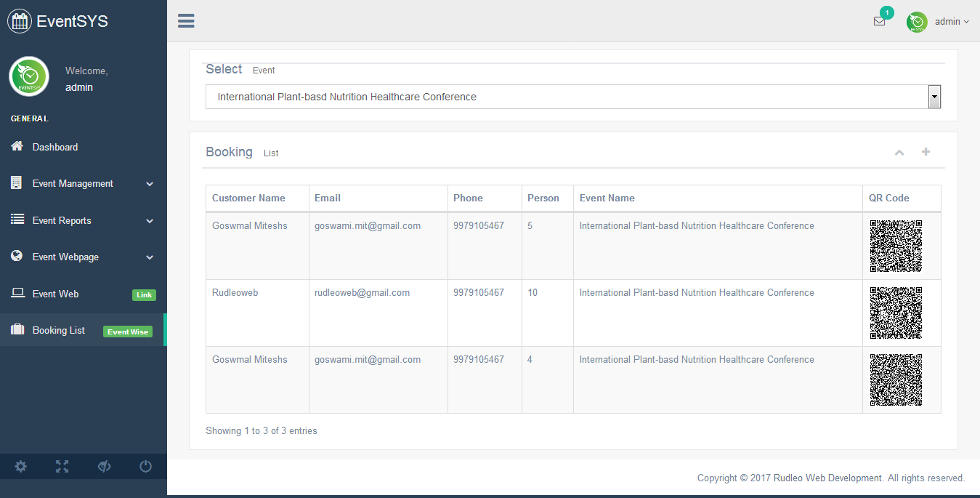This screenshot has height=498, width=980.
Task: Open the admin user dropdown
Action: [x=951, y=22]
